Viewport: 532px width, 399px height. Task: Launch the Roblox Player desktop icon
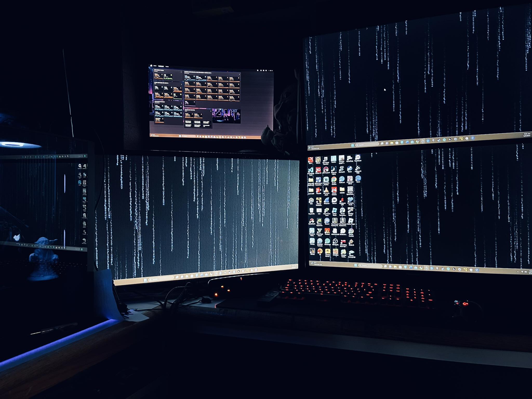pos(351,220)
